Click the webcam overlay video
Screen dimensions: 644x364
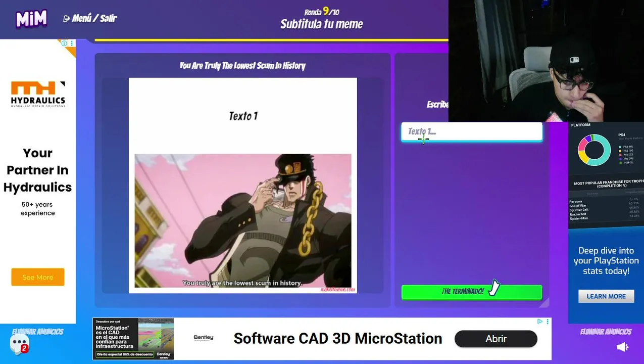[x=546, y=61]
